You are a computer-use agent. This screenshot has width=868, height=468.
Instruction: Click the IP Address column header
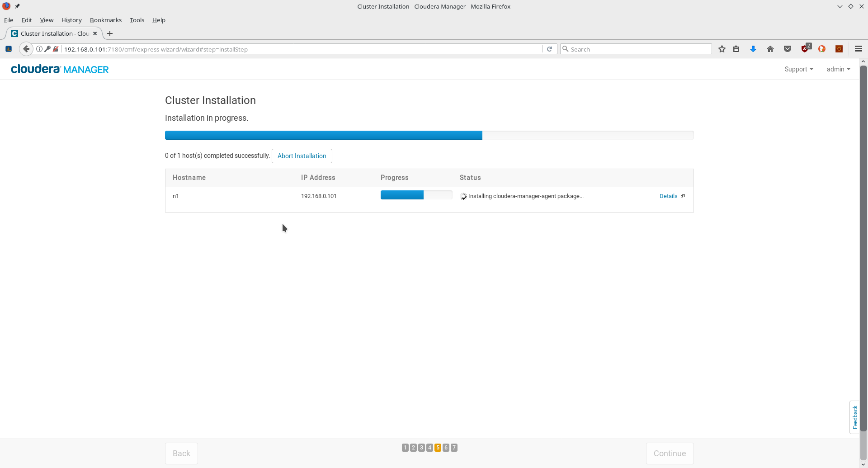[x=318, y=178]
